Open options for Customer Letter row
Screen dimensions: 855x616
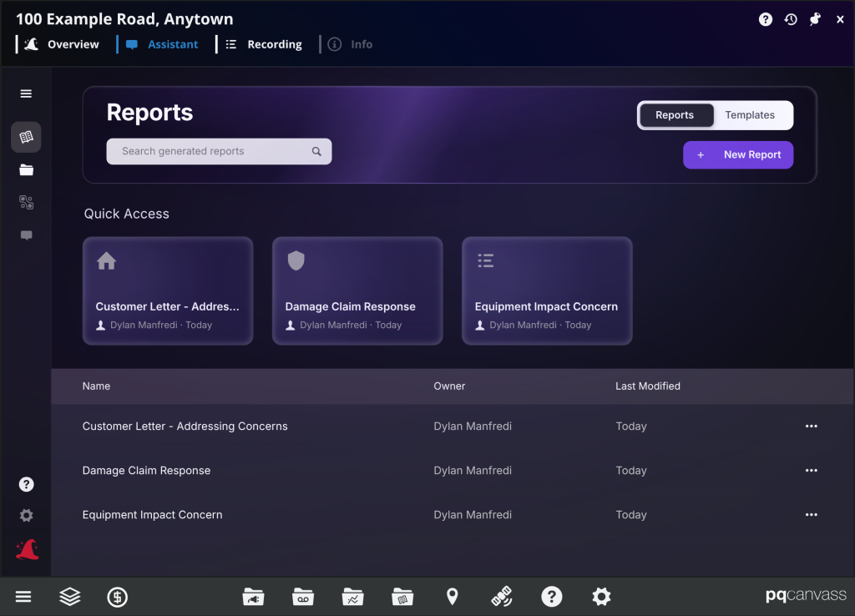812,427
